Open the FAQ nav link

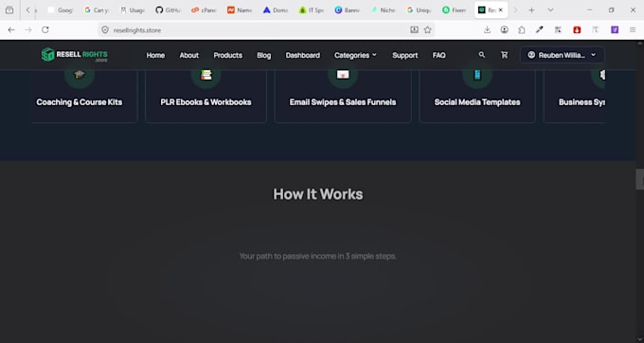439,55
